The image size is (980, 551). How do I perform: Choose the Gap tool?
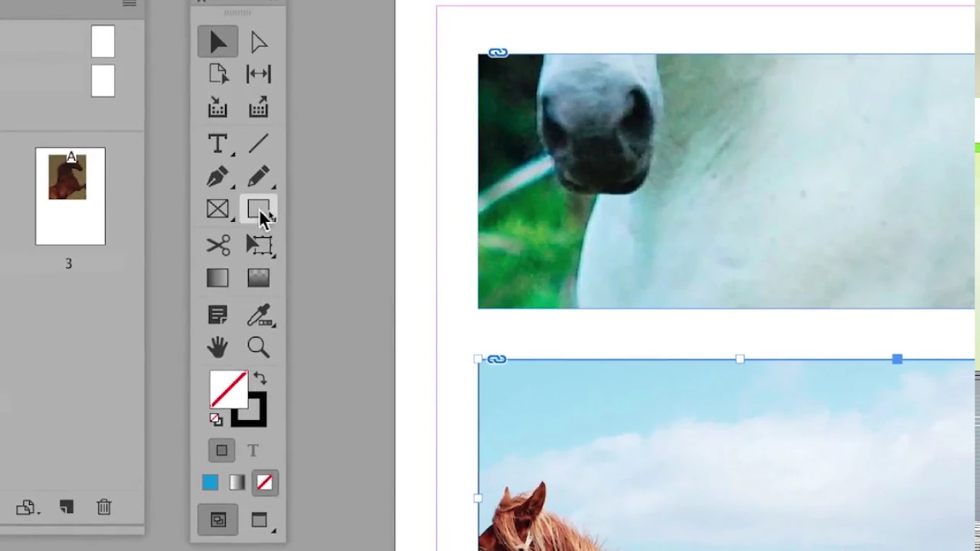pos(258,74)
